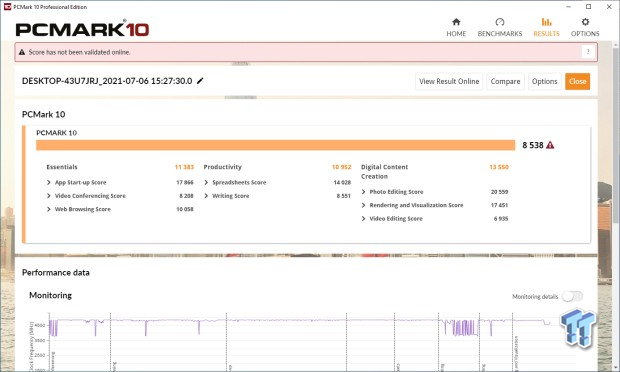Edit result name with pencil icon
The image size is (620, 372).
coord(200,81)
